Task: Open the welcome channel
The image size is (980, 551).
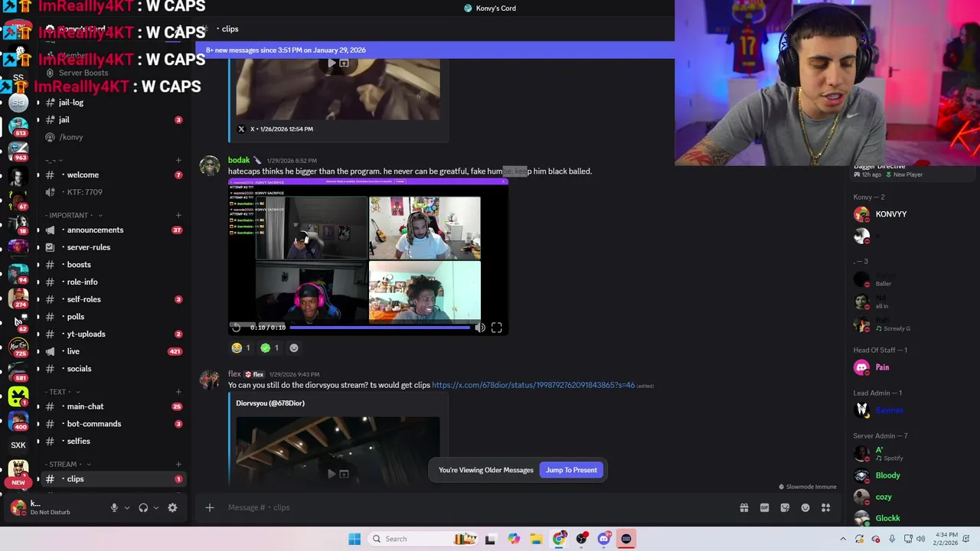Action: click(112, 174)
